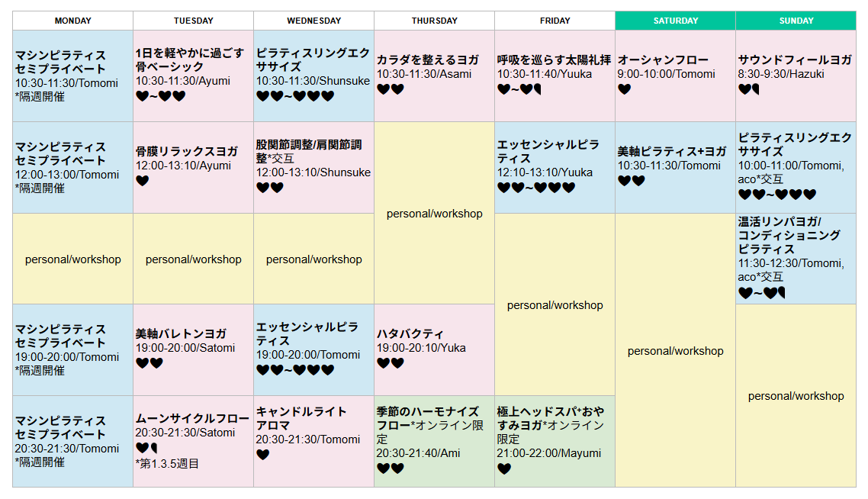Click the heart under 極上ヘッドスパ class
The height and width of the screenshot is (499, 868).
[503, 468]
